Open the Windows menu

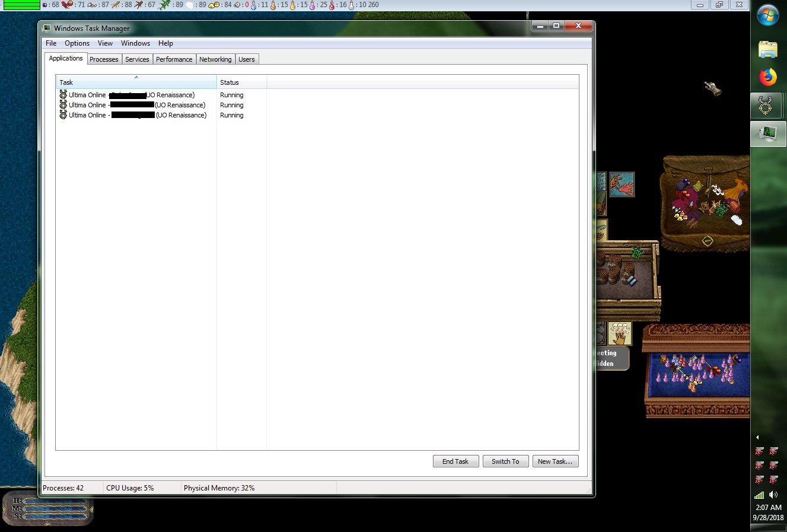[135, 43]
